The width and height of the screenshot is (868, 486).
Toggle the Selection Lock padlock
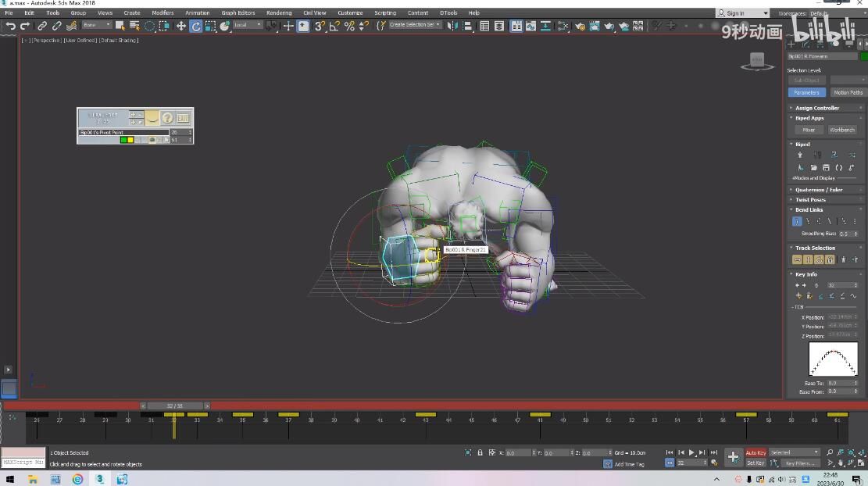[480, 452]
